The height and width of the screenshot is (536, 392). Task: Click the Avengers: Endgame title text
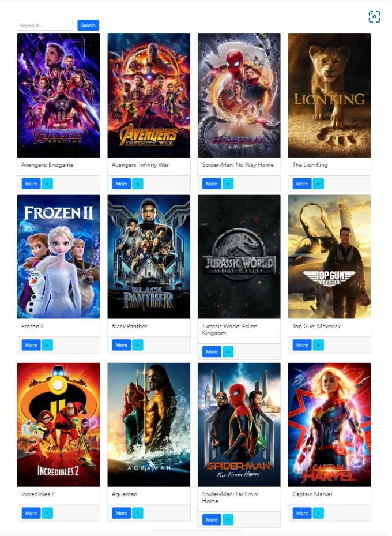(47, 165)
